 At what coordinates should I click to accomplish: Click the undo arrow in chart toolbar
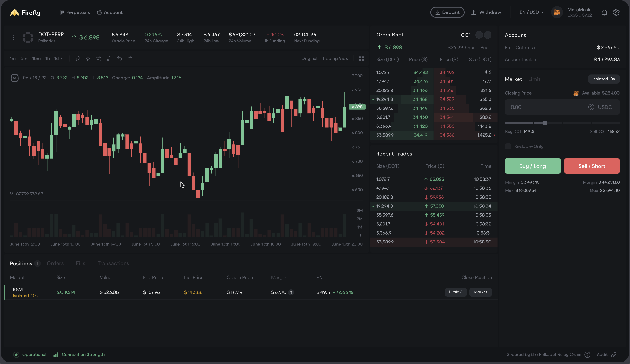119,58
